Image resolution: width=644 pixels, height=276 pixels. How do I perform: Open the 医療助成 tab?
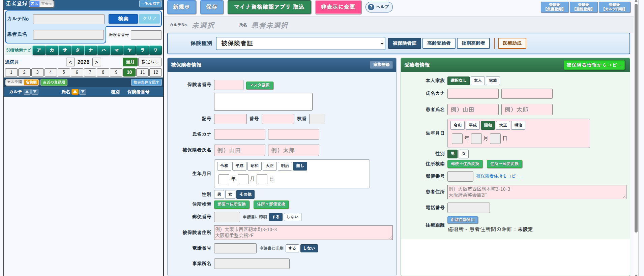tap(512, 43)
